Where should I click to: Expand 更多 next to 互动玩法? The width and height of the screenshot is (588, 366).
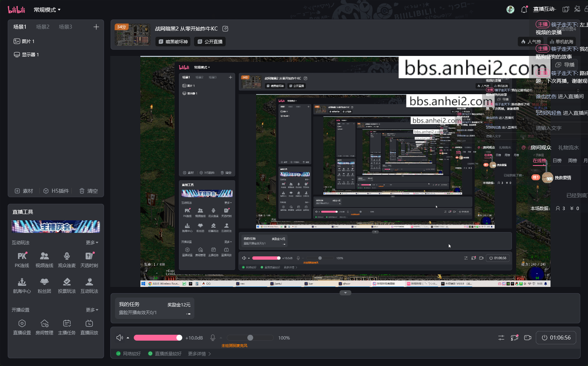click(x=92, y=243)
